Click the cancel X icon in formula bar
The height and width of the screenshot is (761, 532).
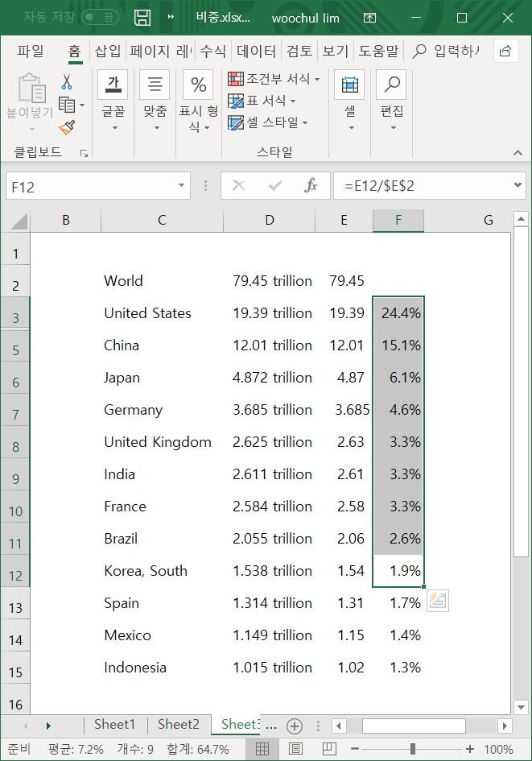click(x=238, y=185)
